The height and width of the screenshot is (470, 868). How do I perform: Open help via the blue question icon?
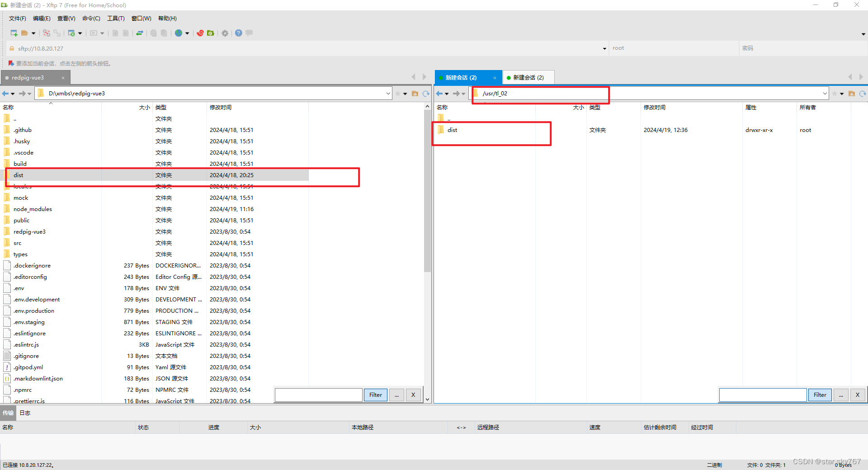[x=239, y=33]
